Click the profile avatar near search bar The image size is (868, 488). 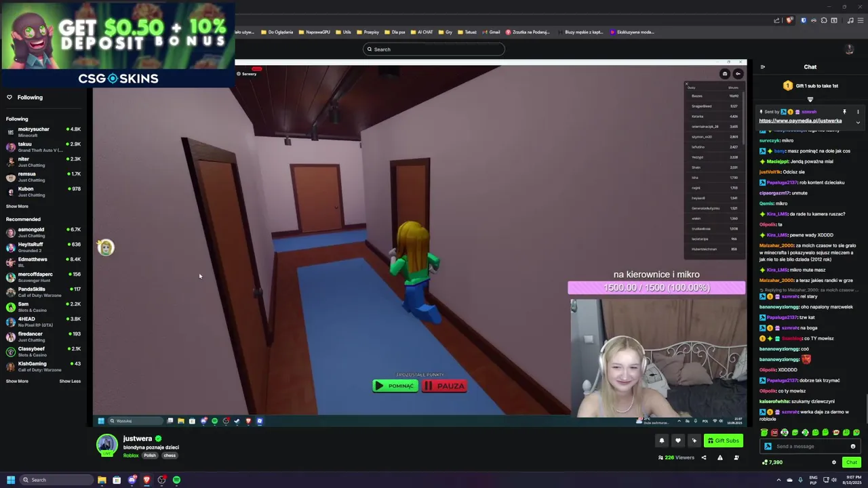coord(849,49)
